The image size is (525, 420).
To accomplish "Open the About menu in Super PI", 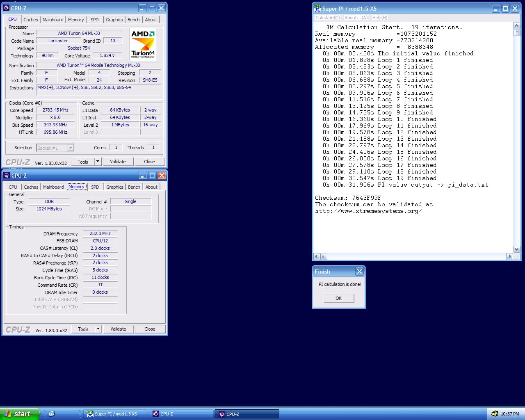I will tap(356, 18).
